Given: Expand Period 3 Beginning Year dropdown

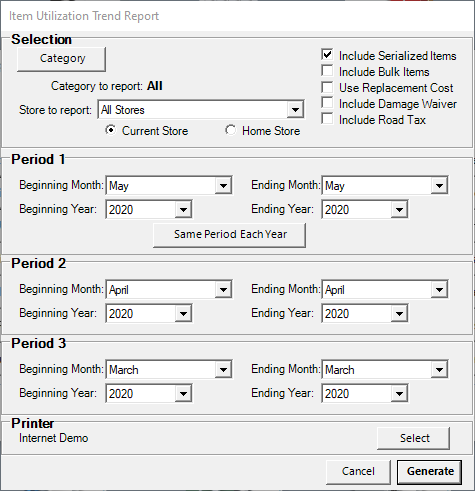Looking at the screenshot, I should point(149,393).
